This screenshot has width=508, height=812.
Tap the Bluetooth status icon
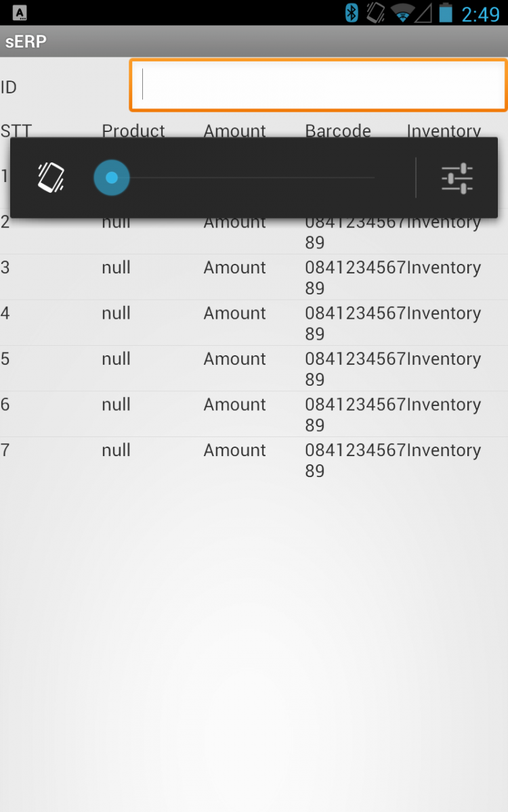(352, 13)
